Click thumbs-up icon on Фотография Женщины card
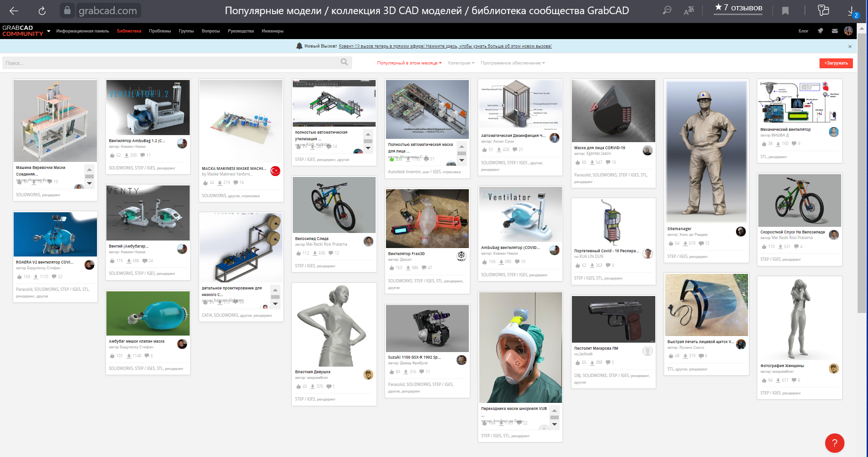The width and height of the screenshot is (868, 457). tap(764, 380)
